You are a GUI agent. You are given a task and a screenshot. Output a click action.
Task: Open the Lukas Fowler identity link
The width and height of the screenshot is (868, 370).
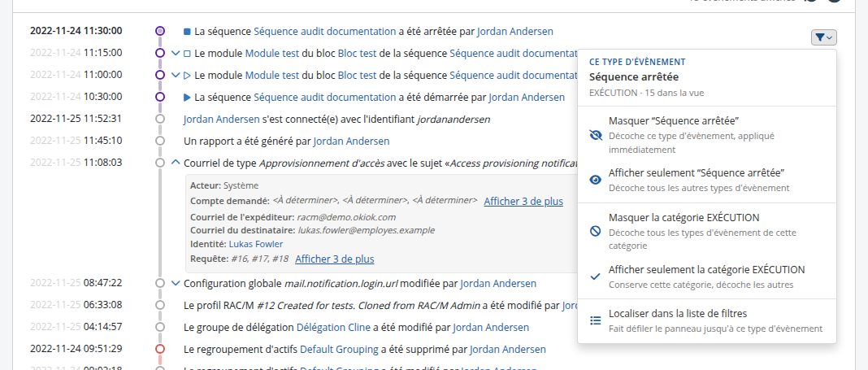[x=256, y=244]
